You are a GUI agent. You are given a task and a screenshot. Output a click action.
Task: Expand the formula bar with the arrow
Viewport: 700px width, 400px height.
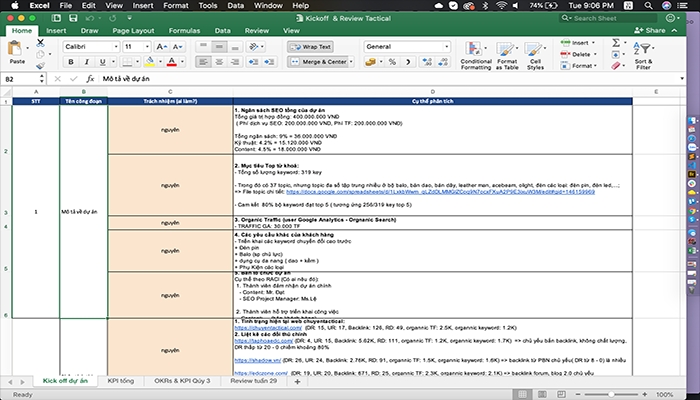click(x=682, y=79)
